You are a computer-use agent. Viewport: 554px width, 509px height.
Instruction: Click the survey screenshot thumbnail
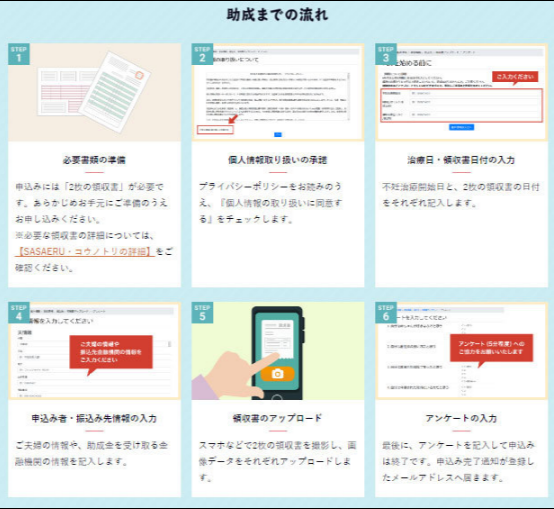click(461, 351)
